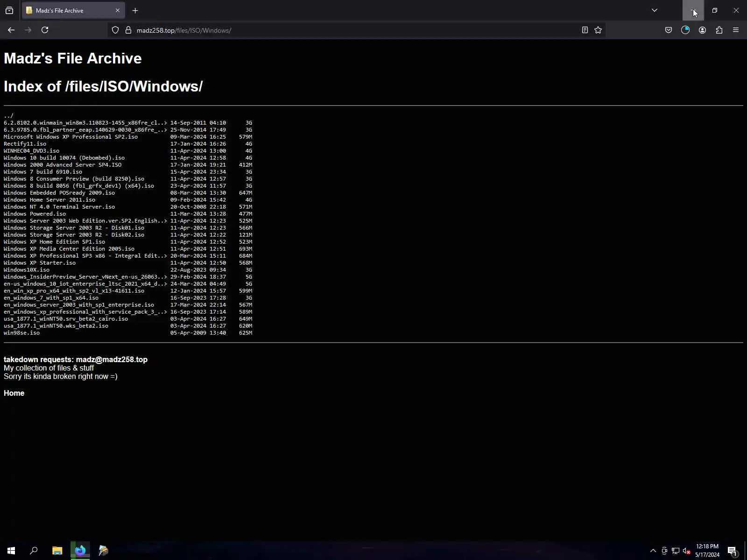
Task: Download en_win_xp_pro_x64_with_sp2_vl_x13-41611.iso
Action: (74, 291)
